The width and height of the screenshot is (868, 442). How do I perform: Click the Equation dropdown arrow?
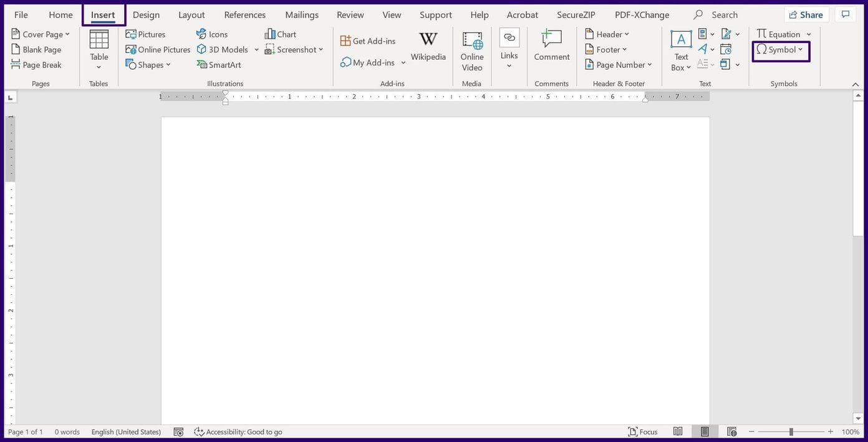(809, 34)
